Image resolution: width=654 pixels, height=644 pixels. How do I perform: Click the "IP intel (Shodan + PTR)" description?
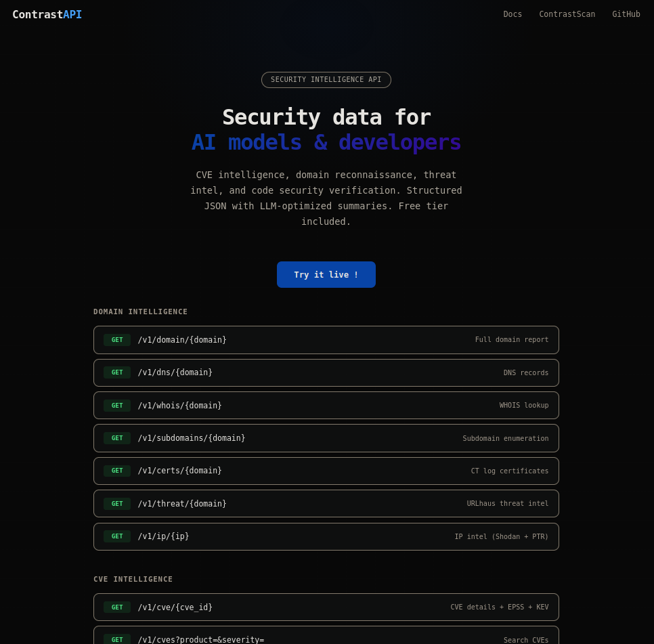(x=502, y=536)
